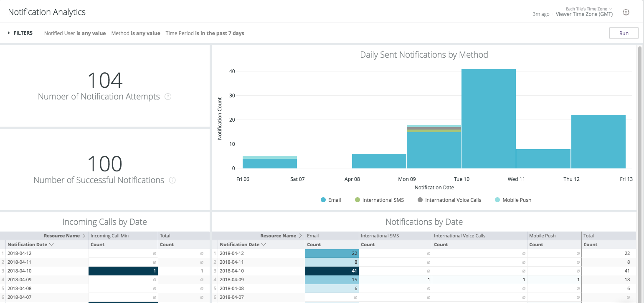The width and height of the screenshot is (644, 303).
Task: Toggle International Voice Calls legend entry
Action: [x=449, y=200]
